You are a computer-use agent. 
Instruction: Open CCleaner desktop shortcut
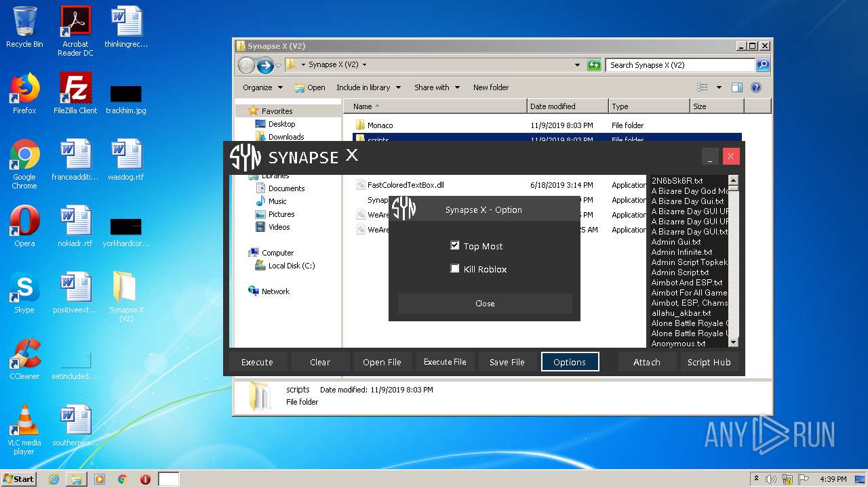coord(24,359)
